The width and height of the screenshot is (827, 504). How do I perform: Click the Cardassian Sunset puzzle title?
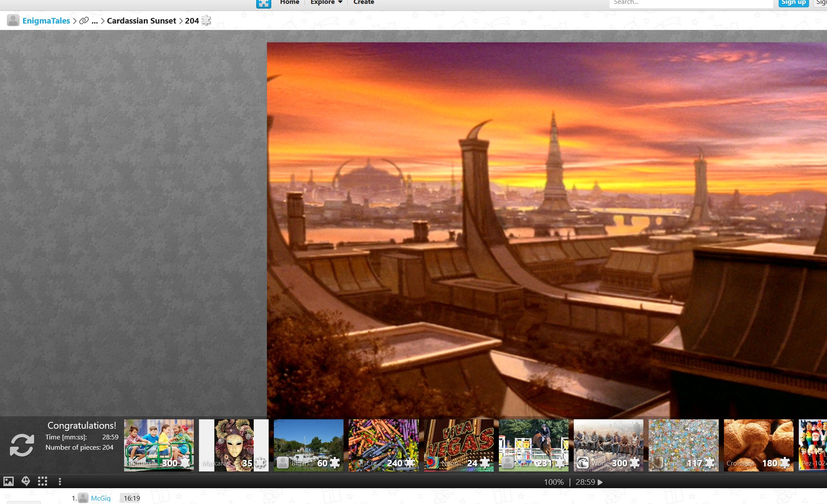(x=142, y=21)
